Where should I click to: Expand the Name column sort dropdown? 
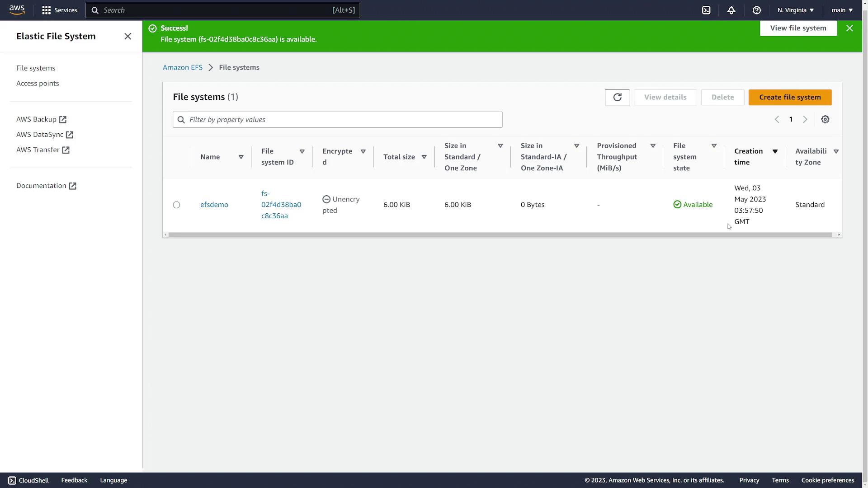point(241,157)
